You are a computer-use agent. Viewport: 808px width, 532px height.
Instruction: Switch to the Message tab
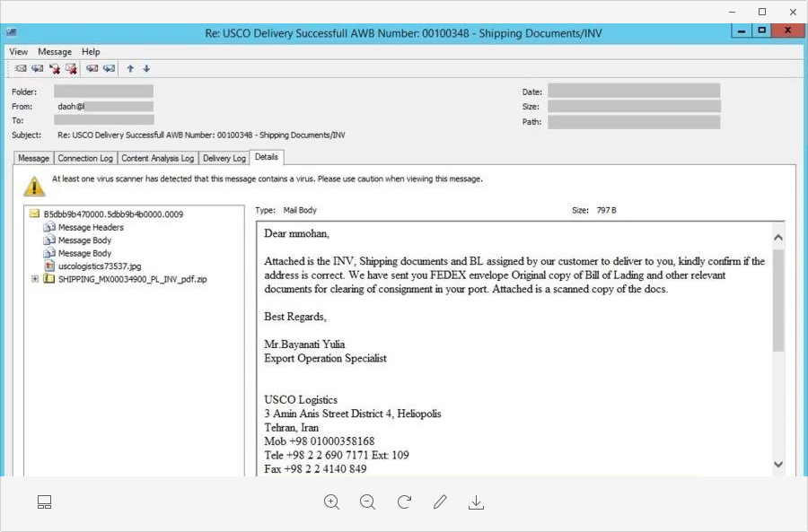pyautogui.click(x=33, y=158)
